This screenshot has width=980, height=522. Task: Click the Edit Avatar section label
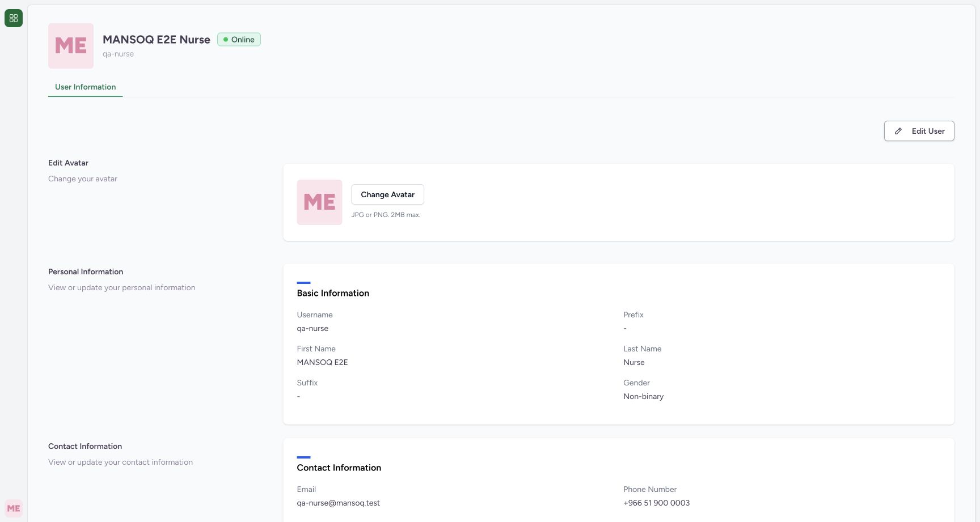[68, 163]
